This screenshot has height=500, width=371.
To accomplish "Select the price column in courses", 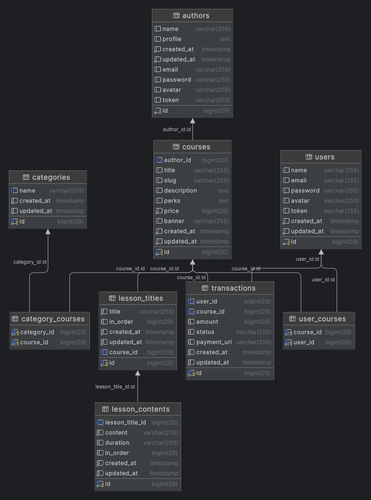I will tap(192, 211).
